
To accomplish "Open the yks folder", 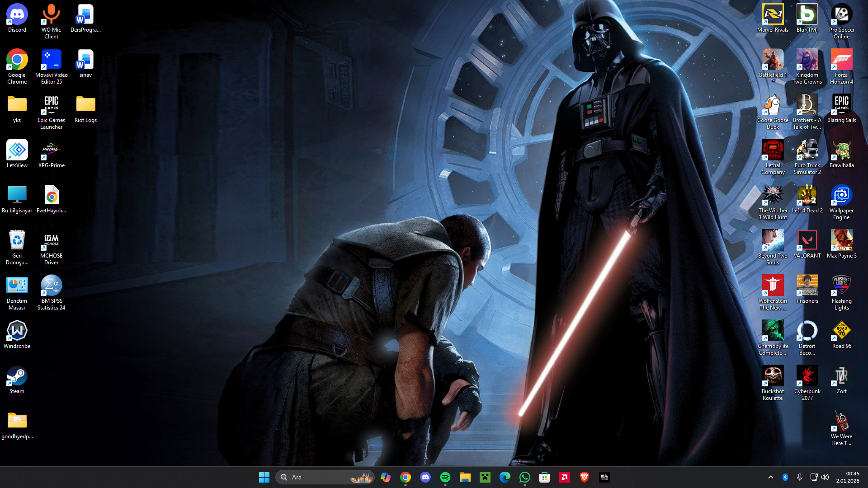I will click(17, 109).
